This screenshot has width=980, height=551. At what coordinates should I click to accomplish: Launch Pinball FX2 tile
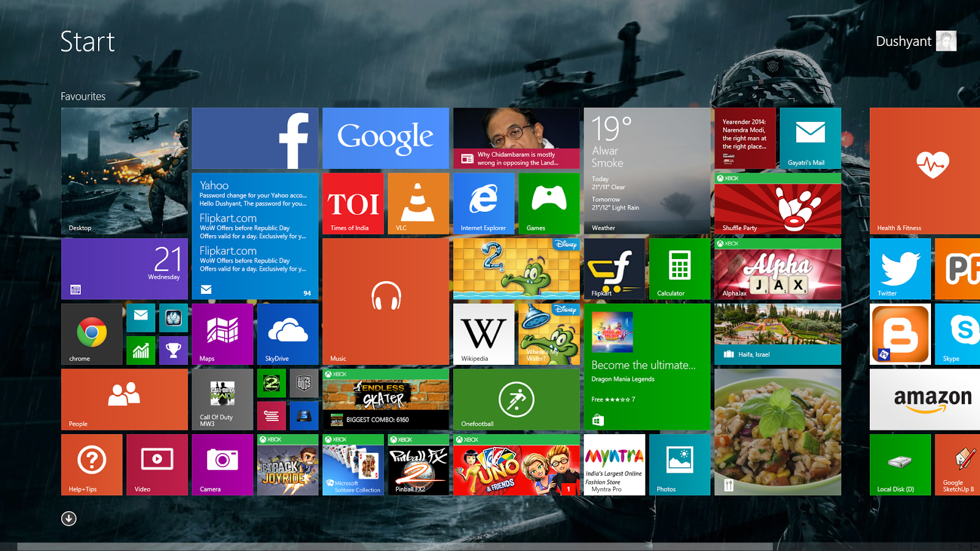coord(418,465)
